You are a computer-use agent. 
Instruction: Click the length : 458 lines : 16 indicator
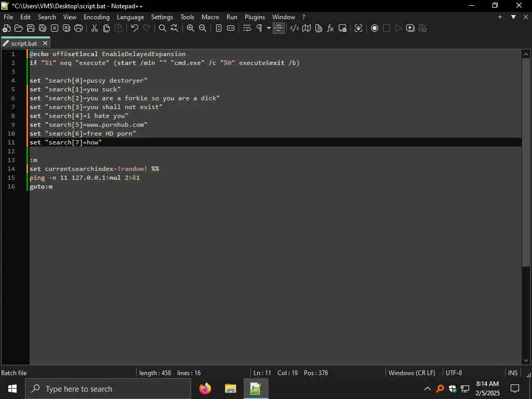coord(170,373)
